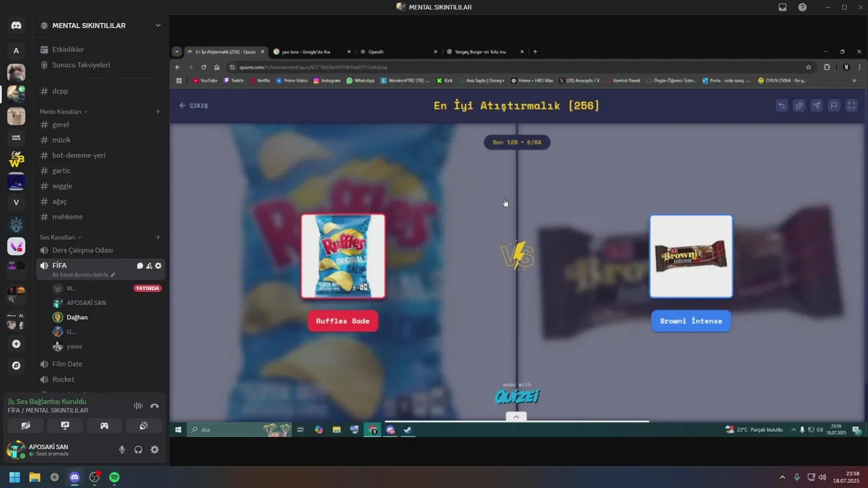Choose the Ruffles Sade button
Viewport: 868px width, 488px height.
(343, 321)
